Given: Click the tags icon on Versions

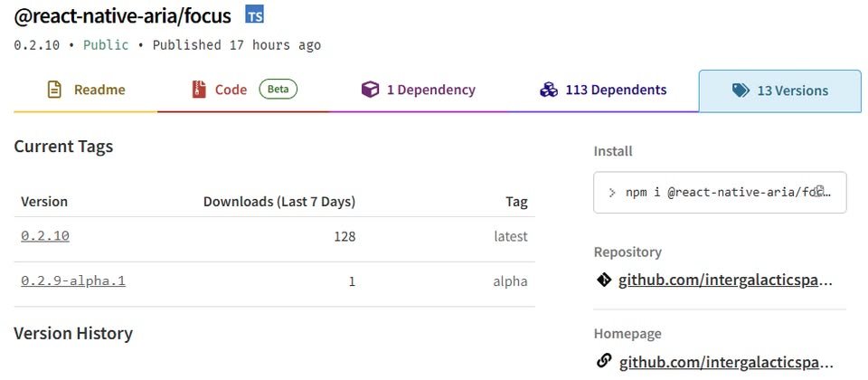Looking at the screenshot, I should click(x=741, y=90).
